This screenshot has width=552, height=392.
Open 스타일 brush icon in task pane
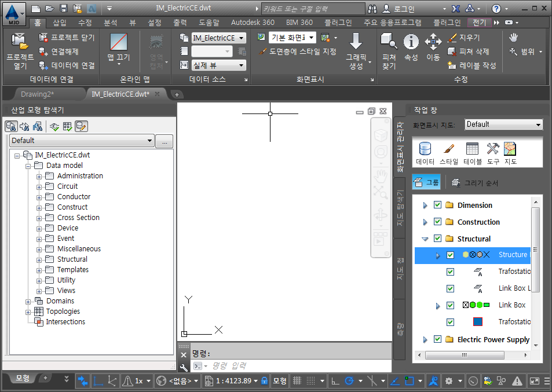(x=448, y=149)
